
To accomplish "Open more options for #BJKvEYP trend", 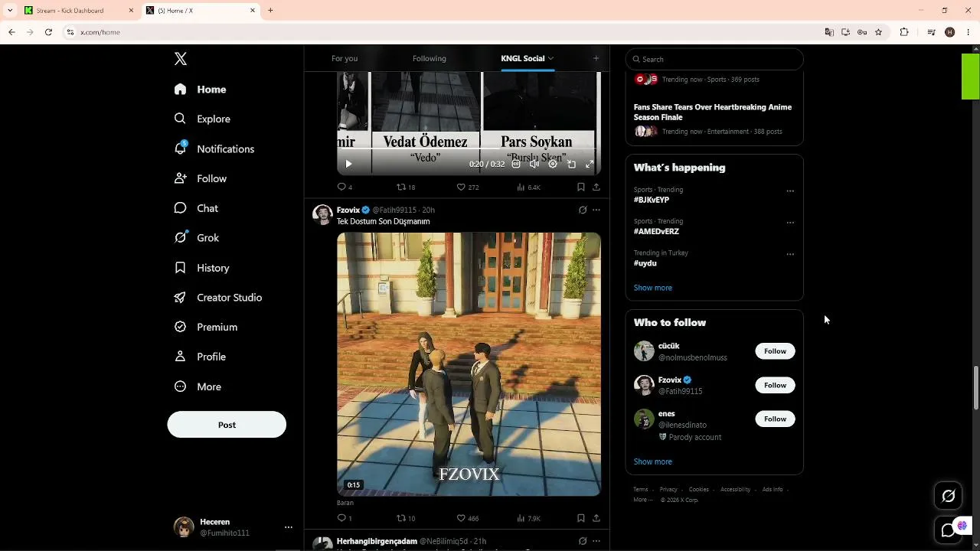I will 790,191.
